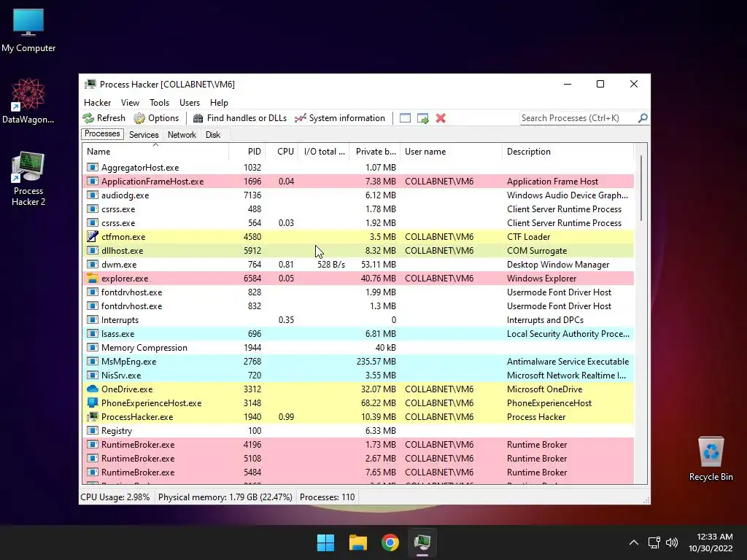Select the explorer.exe folder icon

click(x=93, y=278)
